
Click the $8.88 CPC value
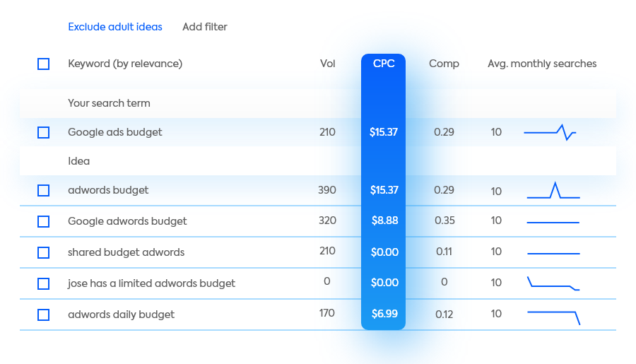click(x=385, y=221)
